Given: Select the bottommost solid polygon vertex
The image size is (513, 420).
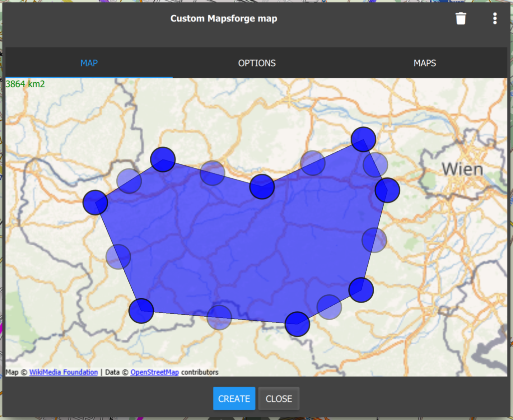Looking at the screenshot, I should point(298,324).
